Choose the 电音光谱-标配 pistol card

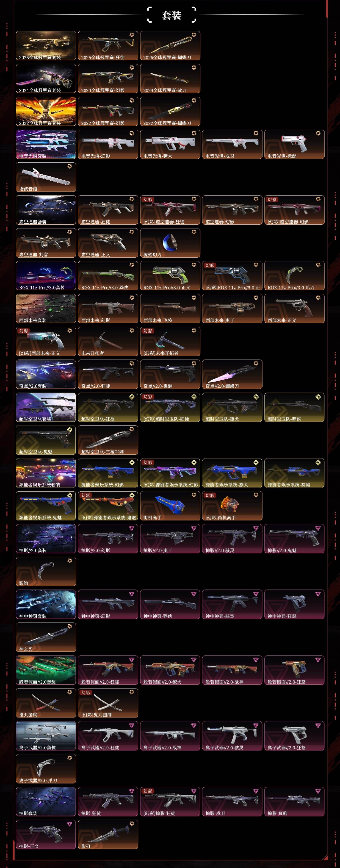click(x=294, y=144)
